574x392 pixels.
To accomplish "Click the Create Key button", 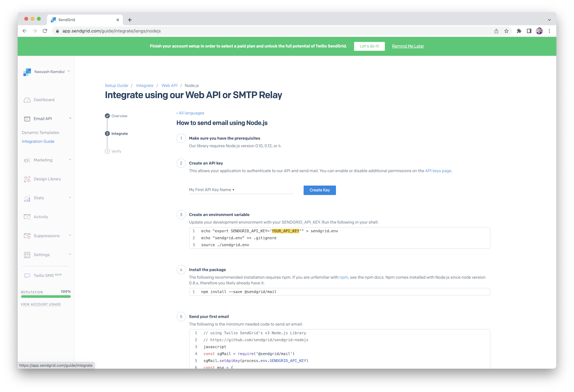I will [x=319, y=190].
